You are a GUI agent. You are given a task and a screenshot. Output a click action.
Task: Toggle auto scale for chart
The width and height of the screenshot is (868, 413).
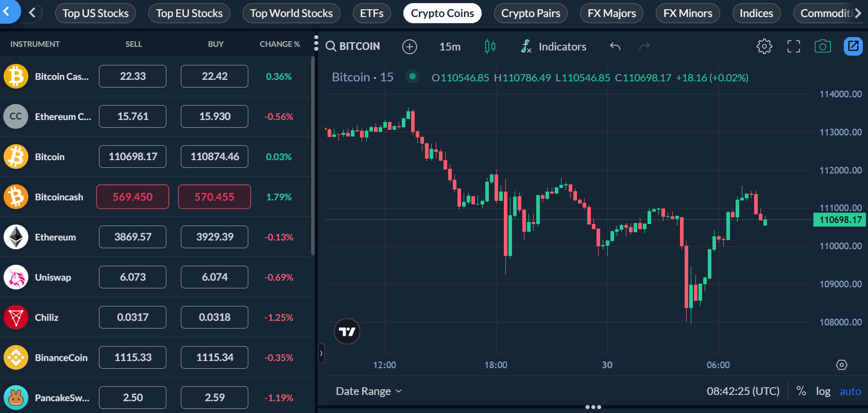[850, 391]
